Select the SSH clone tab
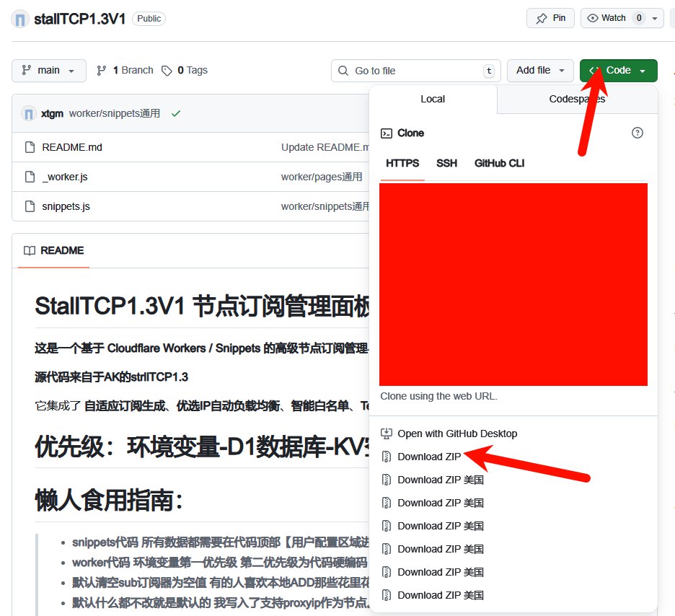 point(446,163)
